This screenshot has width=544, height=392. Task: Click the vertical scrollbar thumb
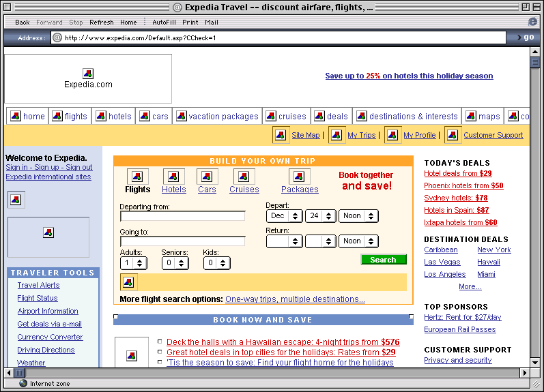click(535, 63)
